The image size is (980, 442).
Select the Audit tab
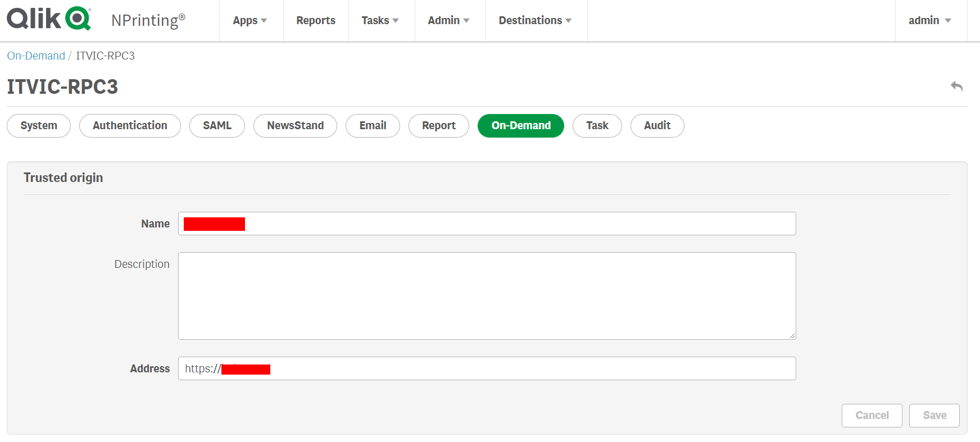coord(657,126)
